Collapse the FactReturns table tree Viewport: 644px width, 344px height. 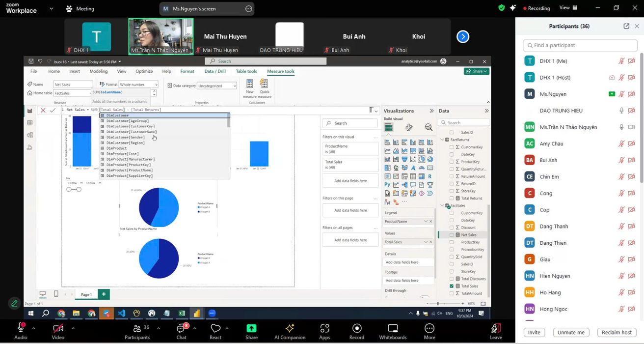click(442, 140)
